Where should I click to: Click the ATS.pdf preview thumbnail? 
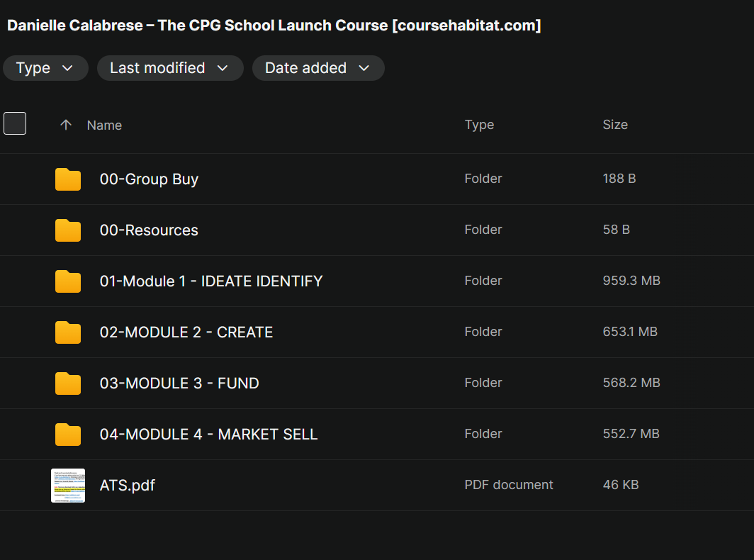[x=68, y=486]
